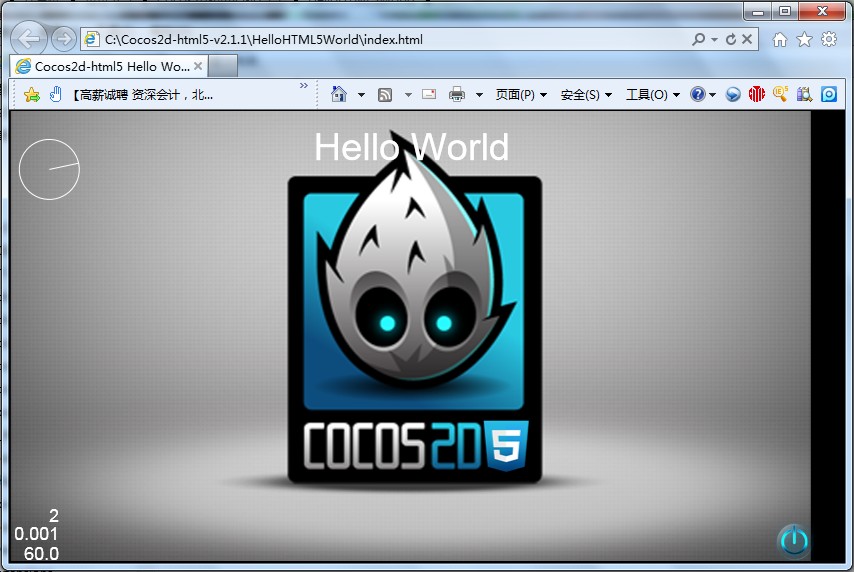
Task: Open the Home page dropdown arrow
Action: pyautogui.click(x=361, y=95)
